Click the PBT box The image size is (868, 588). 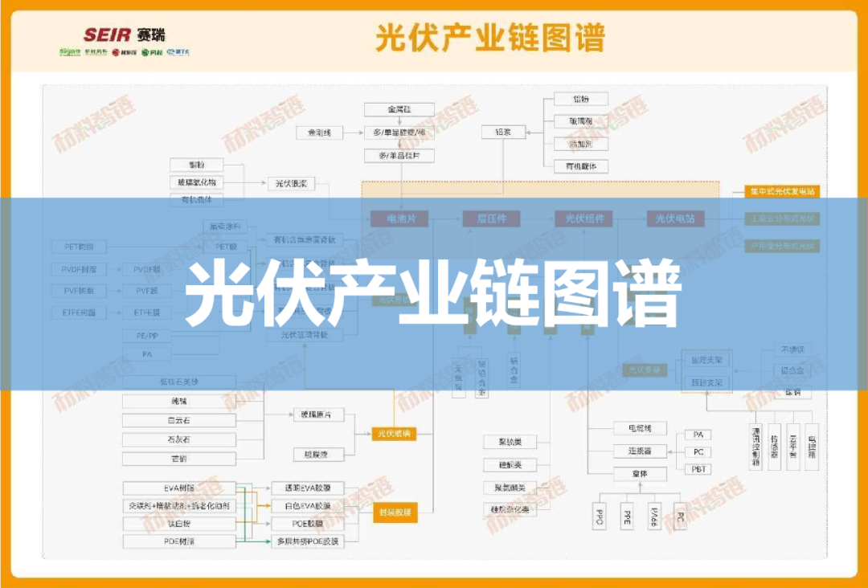698,469
